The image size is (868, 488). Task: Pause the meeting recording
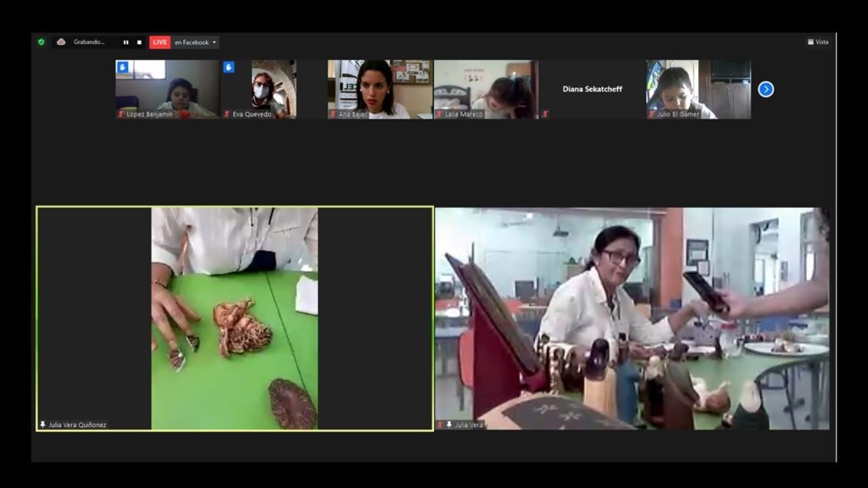point(125,42)
